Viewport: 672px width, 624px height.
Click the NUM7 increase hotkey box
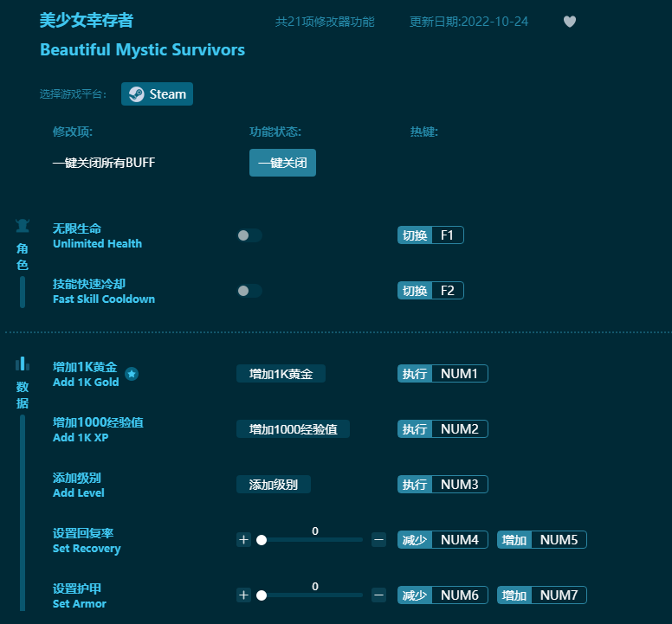coord(542,595)
